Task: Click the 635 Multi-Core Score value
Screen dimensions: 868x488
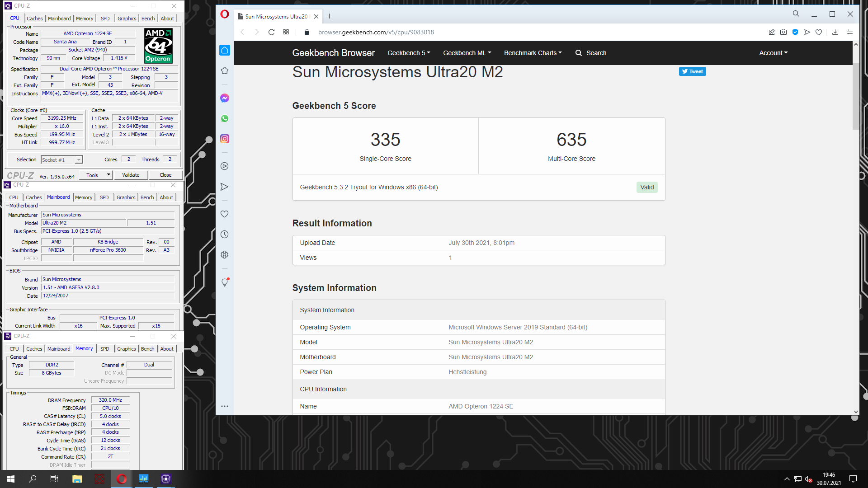Action: (x=571, y=140)
